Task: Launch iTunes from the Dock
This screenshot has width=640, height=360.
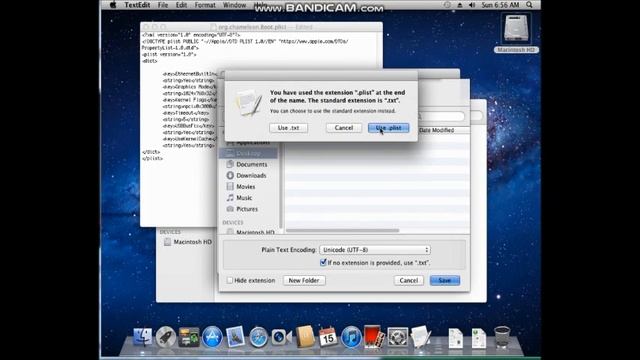Action: (x=351, y=337)
